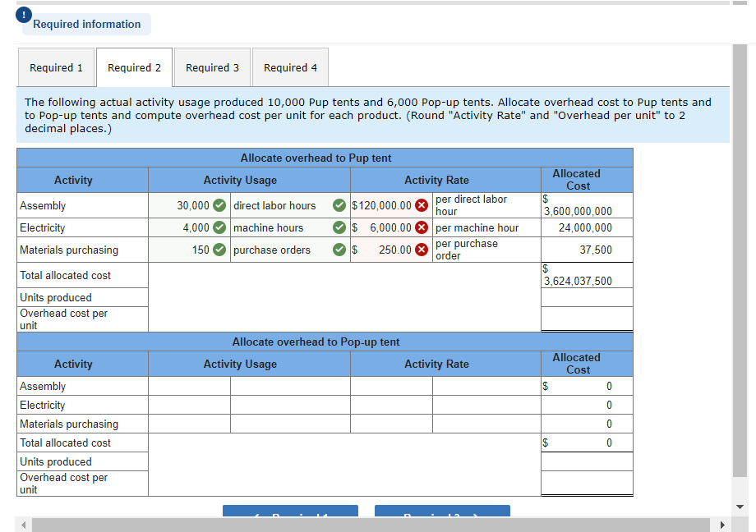Click the previous Required 1 navigation button
This screenshot has height=532, width=756.
pyautogui.click(x=290, y=511)
